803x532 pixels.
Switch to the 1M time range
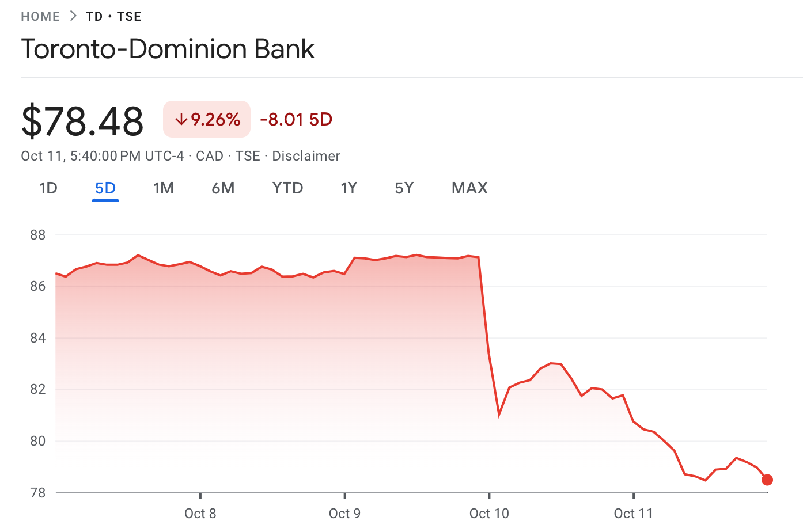click(x=164, y=188)
